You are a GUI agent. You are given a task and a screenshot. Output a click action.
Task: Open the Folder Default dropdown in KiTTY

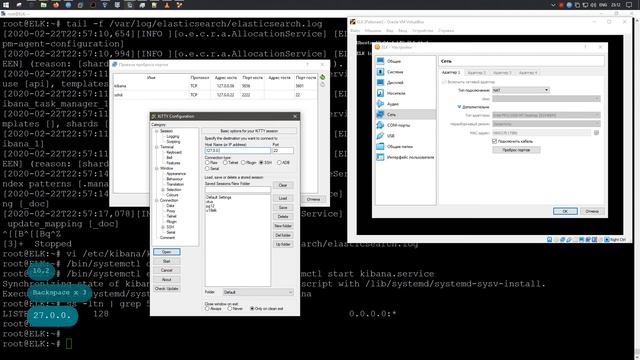tap(258, 292)
